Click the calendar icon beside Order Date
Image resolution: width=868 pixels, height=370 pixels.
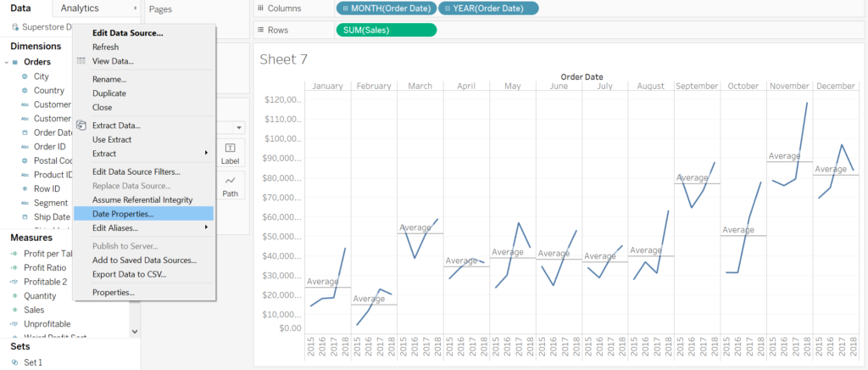pyautogui.click(x=25, y=132)
